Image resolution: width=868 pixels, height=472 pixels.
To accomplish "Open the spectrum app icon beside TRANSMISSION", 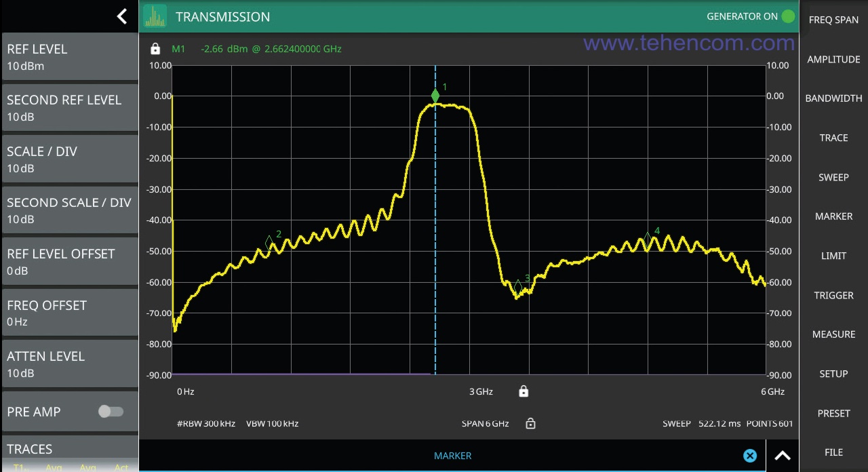I will tap(155, 16).
